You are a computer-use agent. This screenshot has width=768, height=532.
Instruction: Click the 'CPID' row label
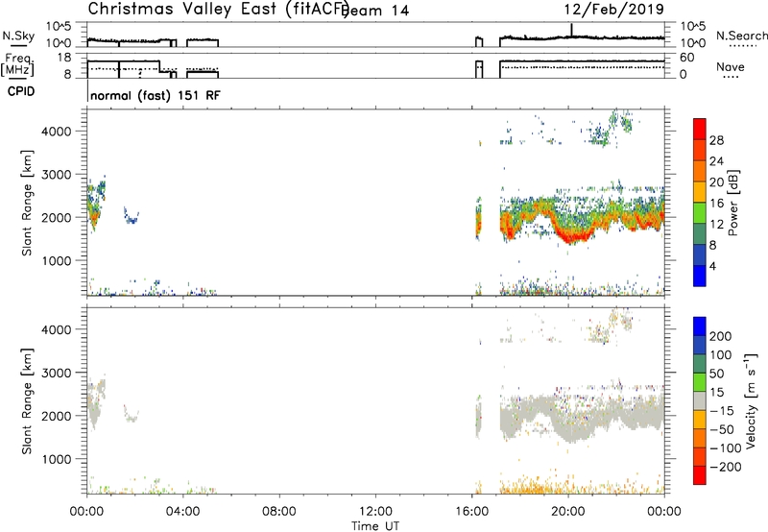click(x=21, y=91)
